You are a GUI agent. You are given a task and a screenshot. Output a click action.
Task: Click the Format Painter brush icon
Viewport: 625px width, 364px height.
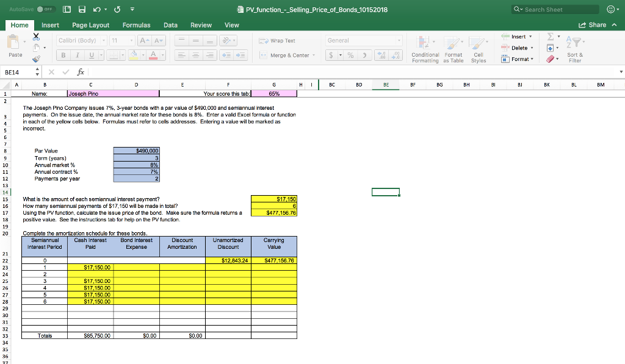pos(35,60)
